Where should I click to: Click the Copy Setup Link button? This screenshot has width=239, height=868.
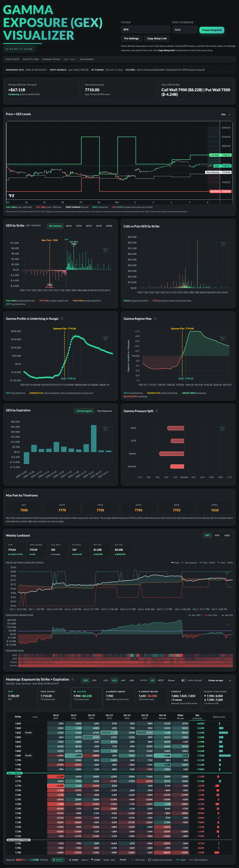coord(157,38)
